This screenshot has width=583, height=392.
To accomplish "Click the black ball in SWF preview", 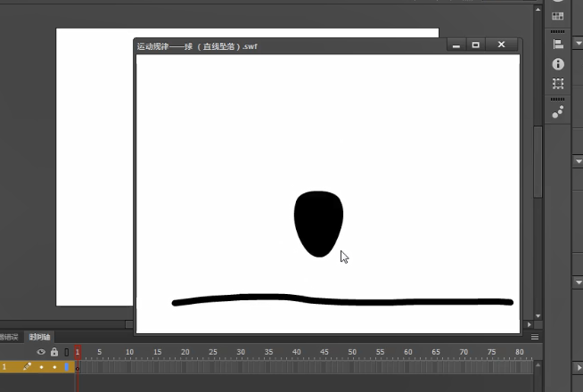I will coord(318,224).
